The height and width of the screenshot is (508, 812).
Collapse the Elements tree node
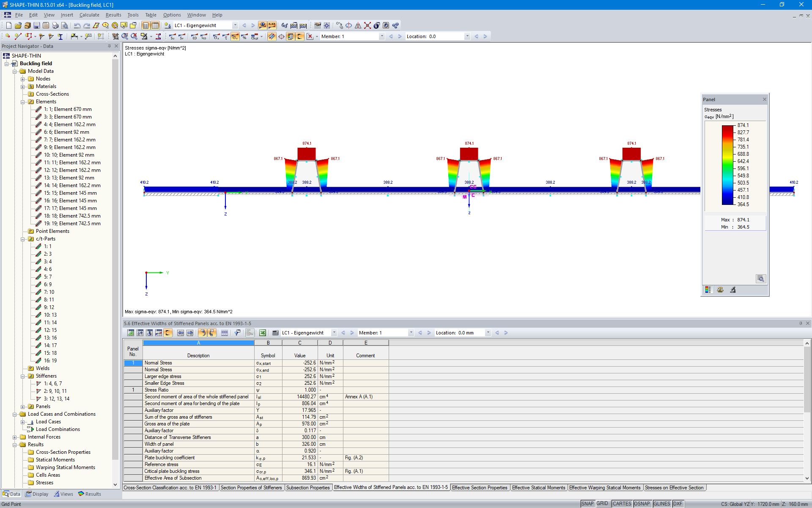tap(23, 102)
